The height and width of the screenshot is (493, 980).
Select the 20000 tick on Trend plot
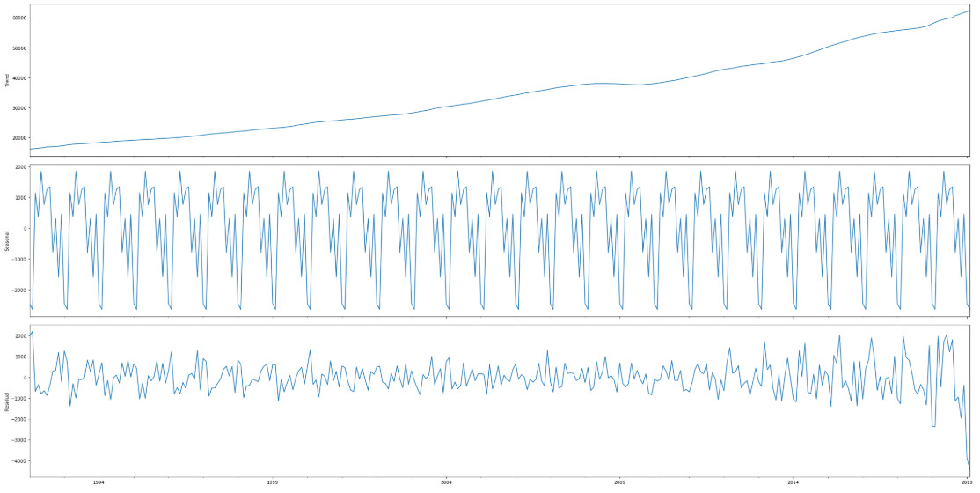coord(19,137)
